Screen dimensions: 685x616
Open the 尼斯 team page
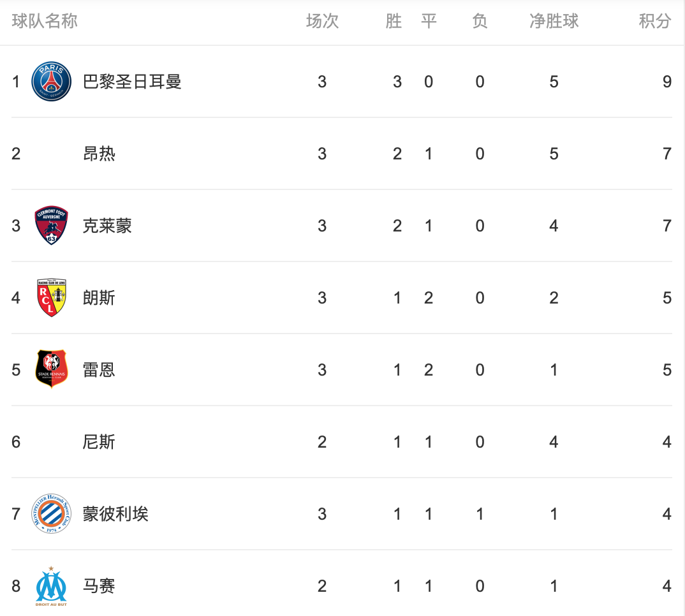coord(99,442)
